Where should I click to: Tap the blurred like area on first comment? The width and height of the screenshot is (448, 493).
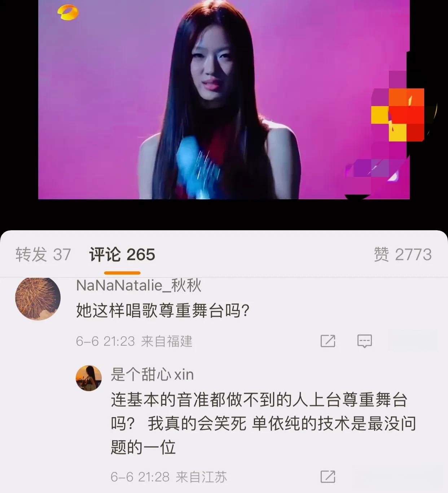[412, 341]
